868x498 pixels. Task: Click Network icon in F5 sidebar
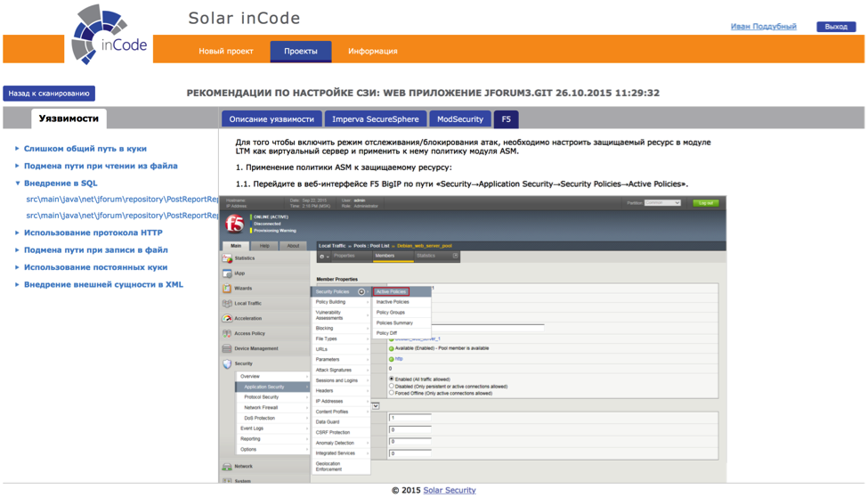tap(227, 467)
